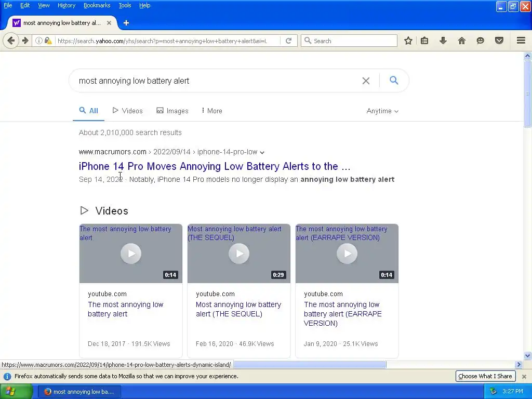532x399 pixels.
Task: Submit search with Yahoo magnifier icon
Action: coord(394,81)
